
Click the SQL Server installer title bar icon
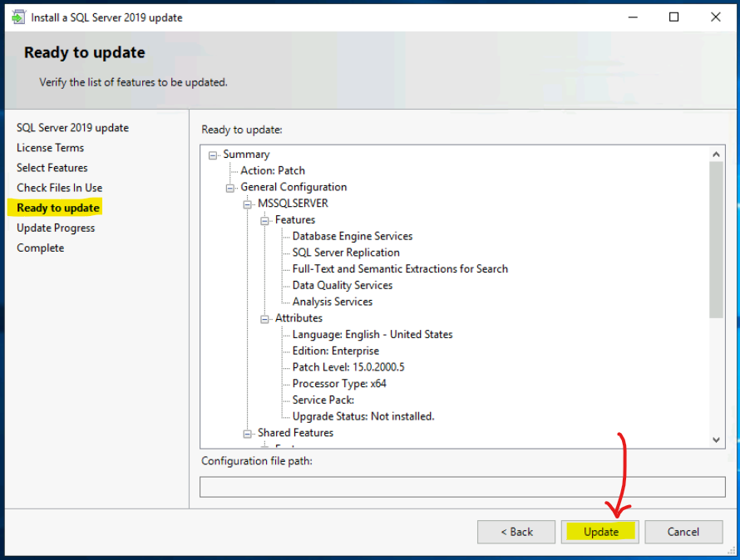(x=18, y=17)
